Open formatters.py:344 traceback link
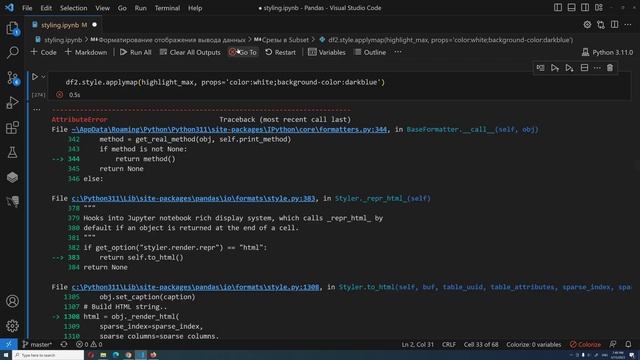The height and width of the screenshot is (360, 640). coord(229,129)
